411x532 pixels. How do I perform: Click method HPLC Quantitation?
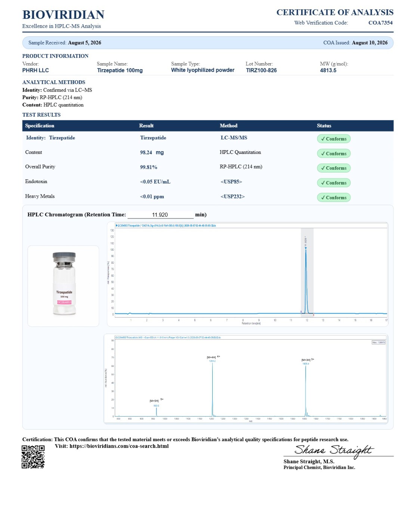click(x=240, y=152)
